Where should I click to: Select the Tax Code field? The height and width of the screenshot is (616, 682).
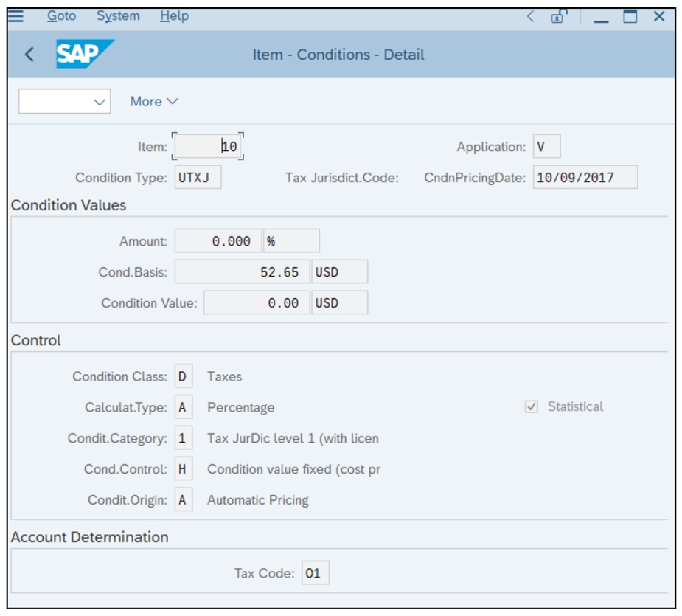point(315,572)
